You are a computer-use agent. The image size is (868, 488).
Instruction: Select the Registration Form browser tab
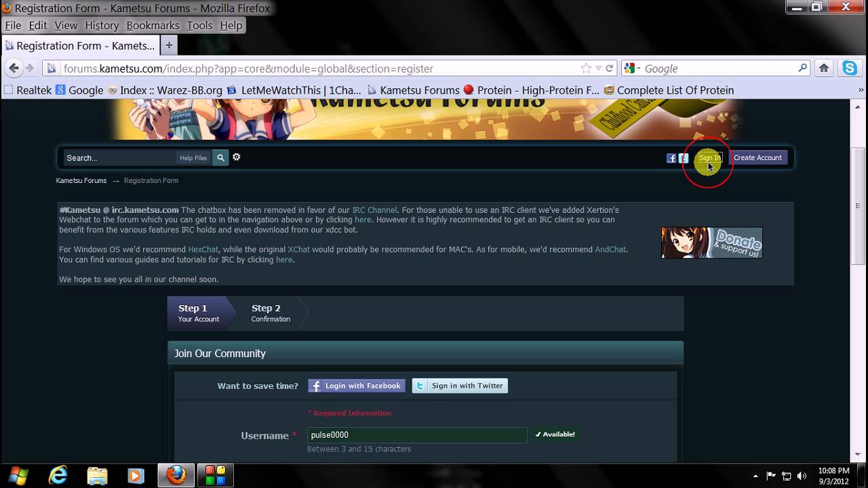pos(79,45)
